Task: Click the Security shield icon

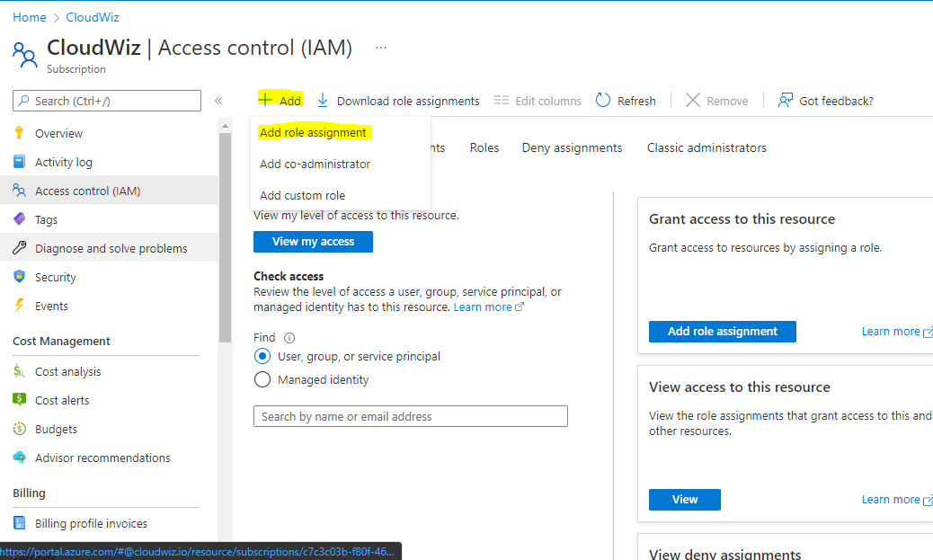Action: click(x=19, y=277)
